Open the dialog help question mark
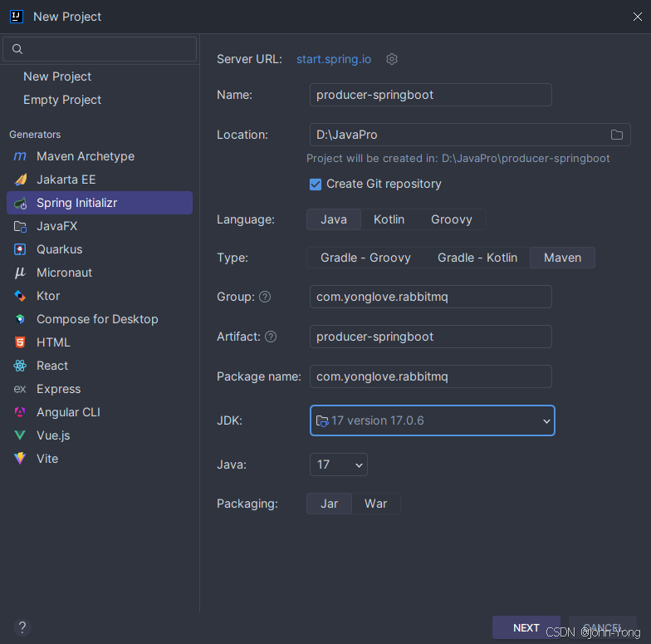This screenshot has width=651, height=644. point(22,627)
